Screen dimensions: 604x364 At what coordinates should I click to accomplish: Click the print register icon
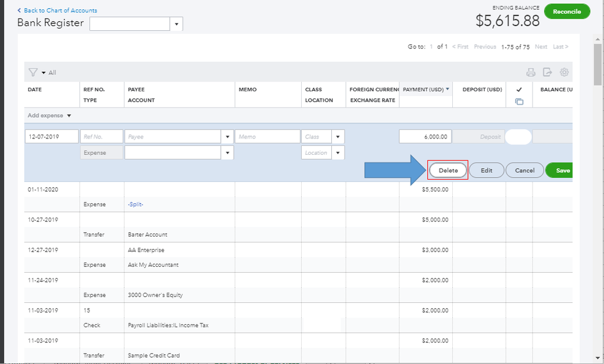[531, 73]
